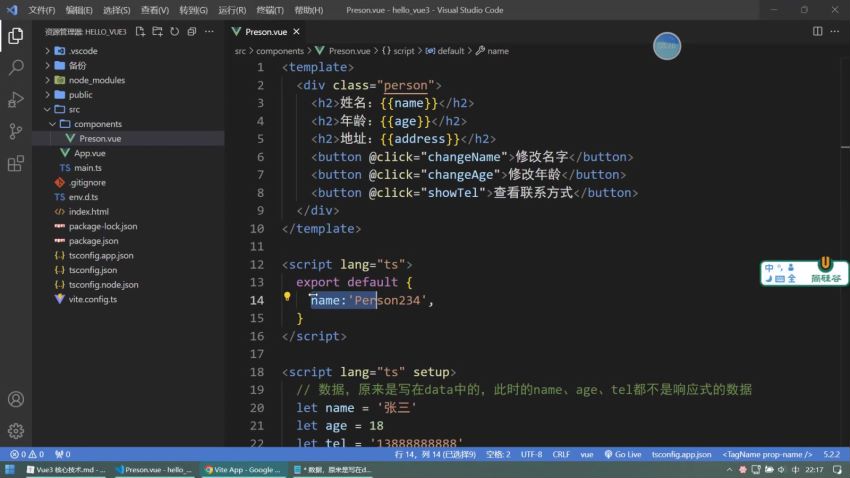850x478 pixels.
Task: Open the 终端(T) menu
Action: click(270, 10)
